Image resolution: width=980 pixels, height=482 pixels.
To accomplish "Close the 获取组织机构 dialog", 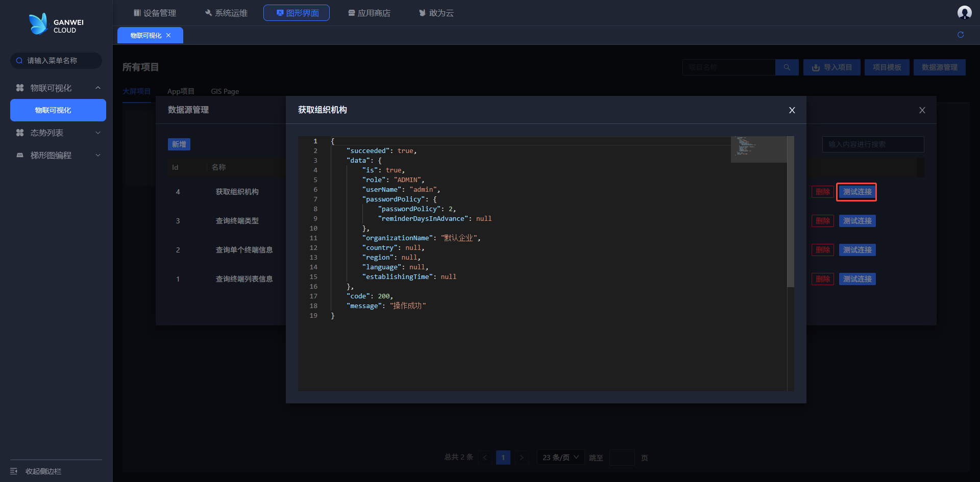I will (792, 110).
